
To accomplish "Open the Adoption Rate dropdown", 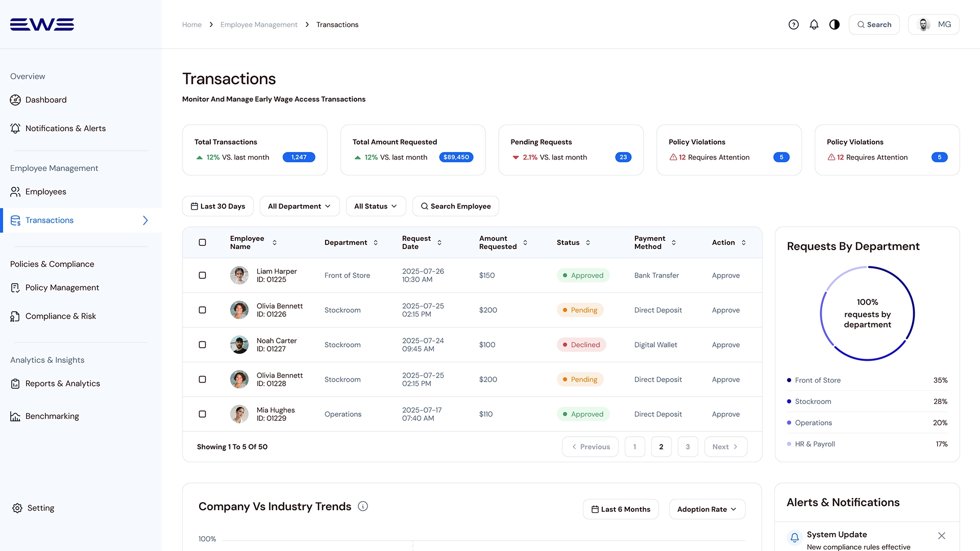I will 707,509.
